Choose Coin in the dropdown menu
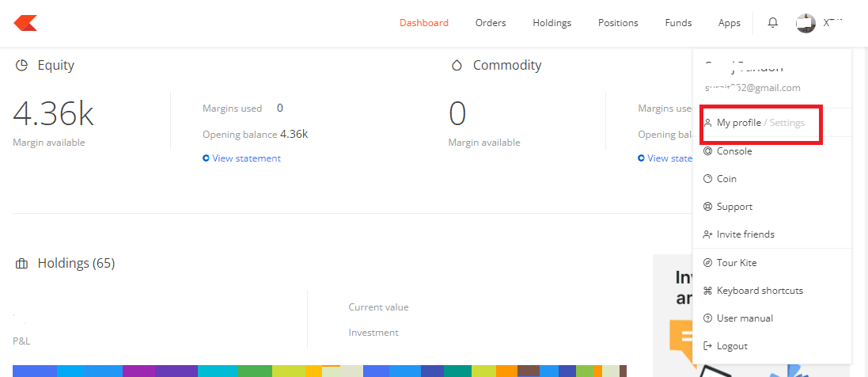The height and width of the screenshot is (377, 868). point(726,179)
